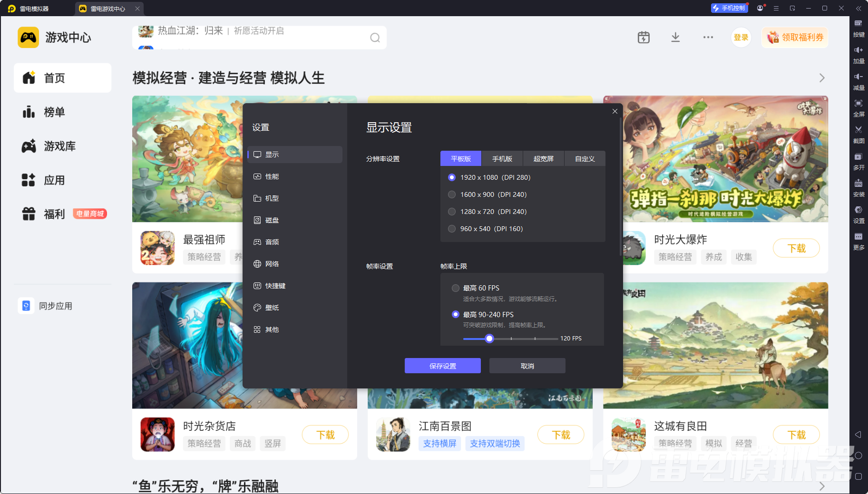Open the three-dots more options menu
The width and height of the screenshot is (868, 494).
click(x=708, y=38)
